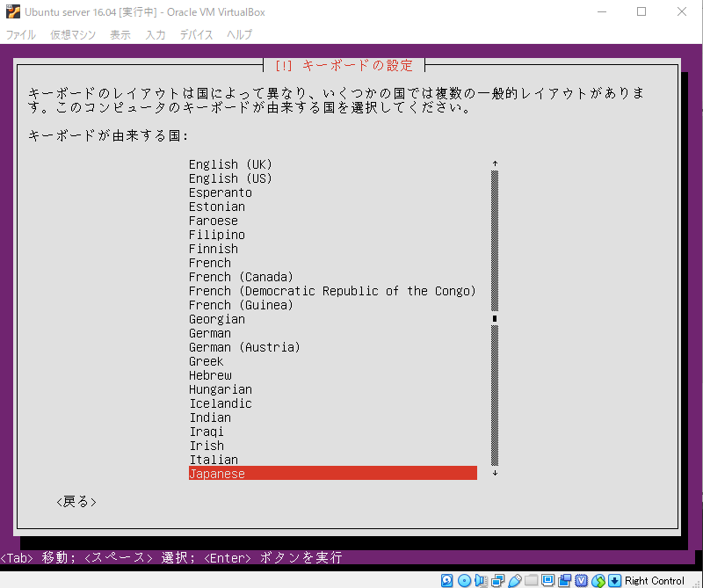Click the display settings status icon

pos(547,580)
